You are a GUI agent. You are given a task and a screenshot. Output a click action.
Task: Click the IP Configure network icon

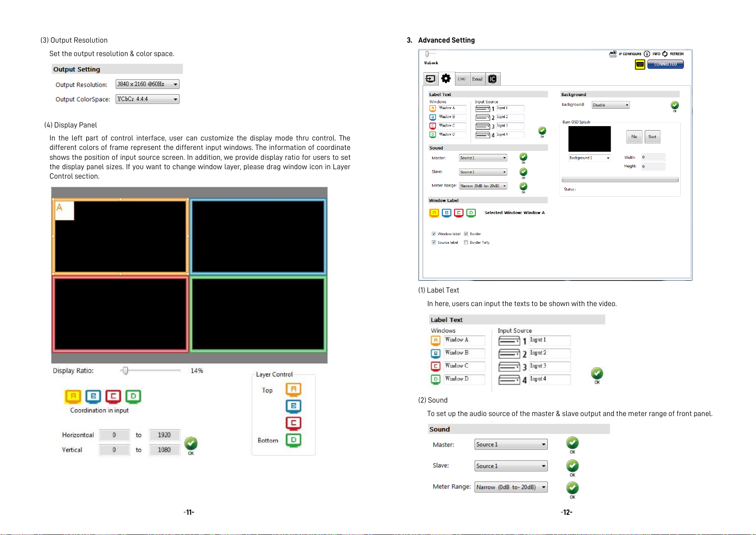613,54
